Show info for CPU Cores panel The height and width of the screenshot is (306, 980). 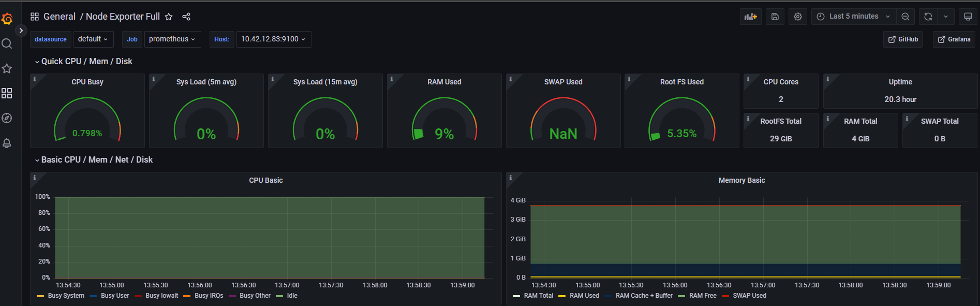coord(748,79)
